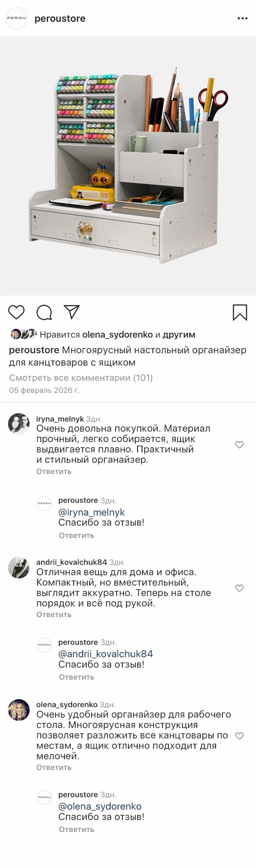Reply to olena_sydorenko's comment

coord(54,768)
